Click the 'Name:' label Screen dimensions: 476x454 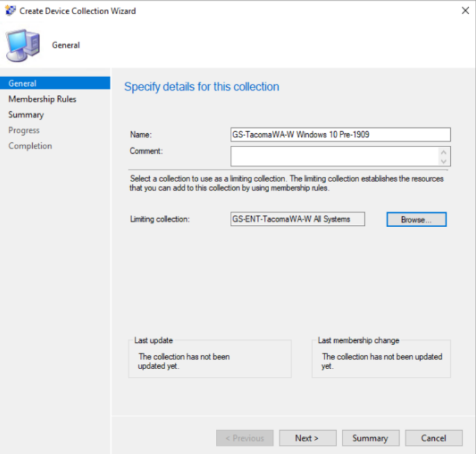coord(141,134)
